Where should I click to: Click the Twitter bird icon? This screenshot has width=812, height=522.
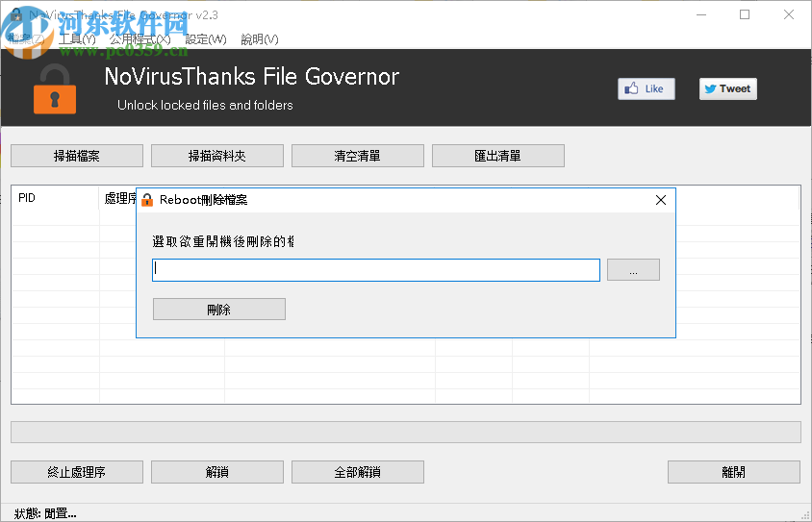[710, 89]
